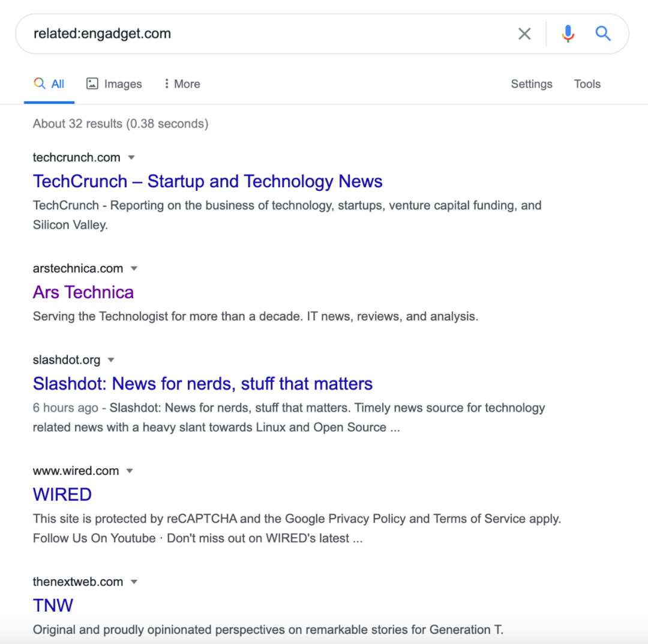Open the Slashdot News for nerds link

click(x=203, y=384)
